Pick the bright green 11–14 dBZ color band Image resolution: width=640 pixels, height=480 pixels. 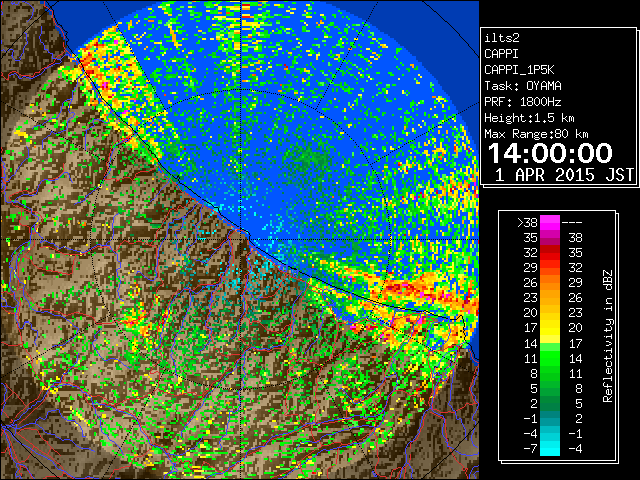pyautogui.click(x=550, y=358)
